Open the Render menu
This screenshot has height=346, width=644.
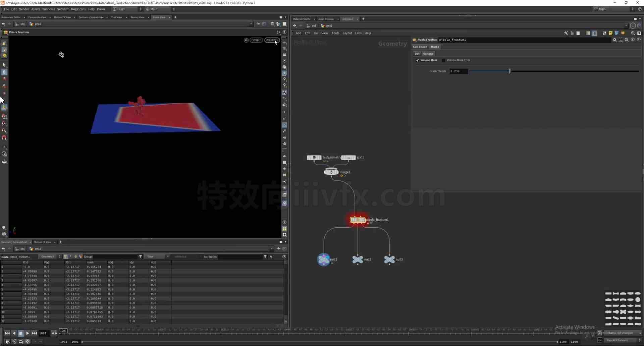point(24,9)
